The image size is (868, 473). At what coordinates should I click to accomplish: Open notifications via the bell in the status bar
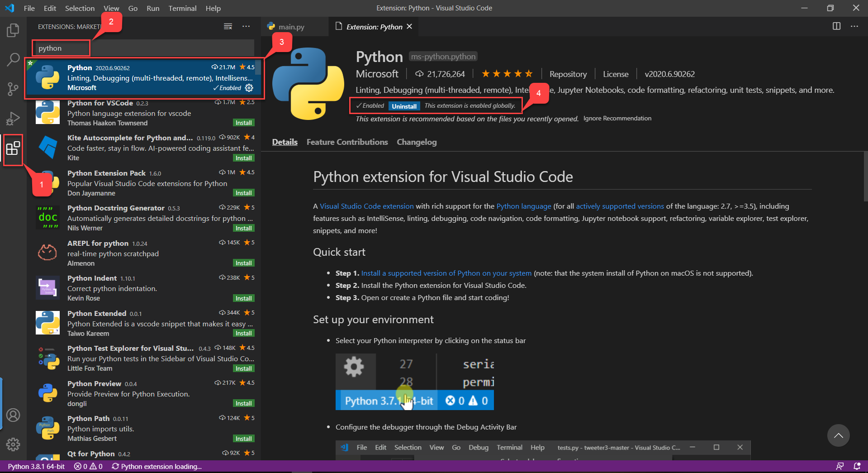(x=857, y=466)
